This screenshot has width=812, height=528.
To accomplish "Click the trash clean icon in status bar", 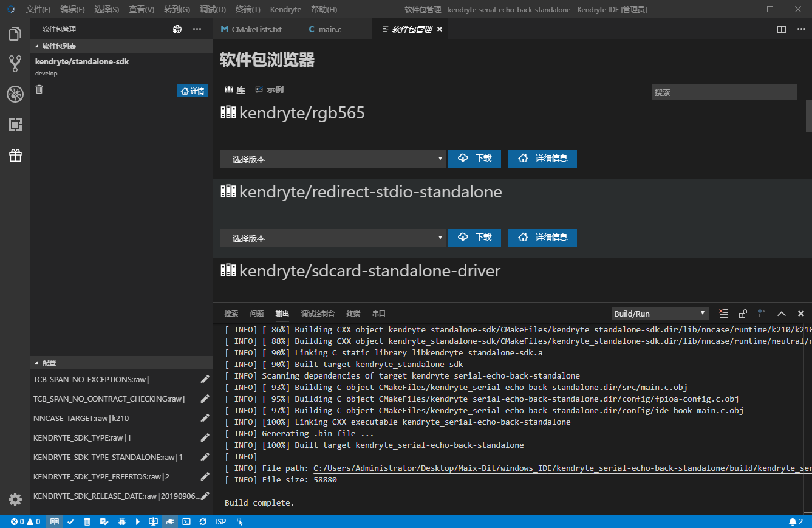I will point(87,521).
